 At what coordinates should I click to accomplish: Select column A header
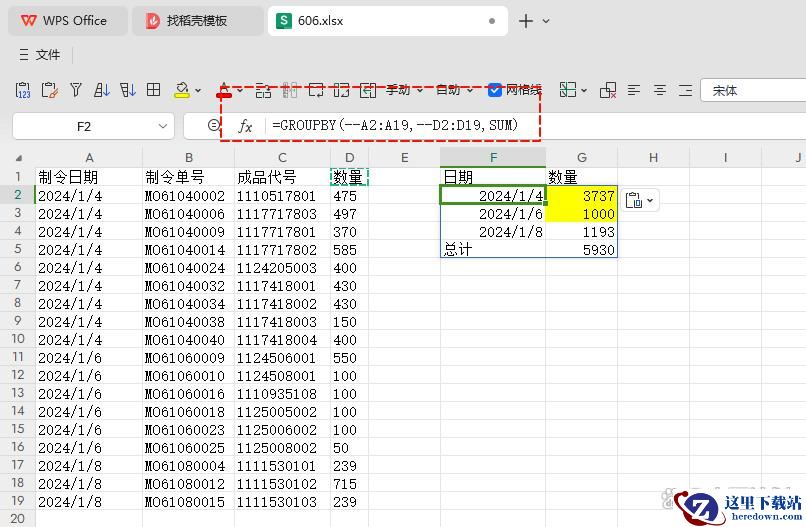[x=89, y=158]
